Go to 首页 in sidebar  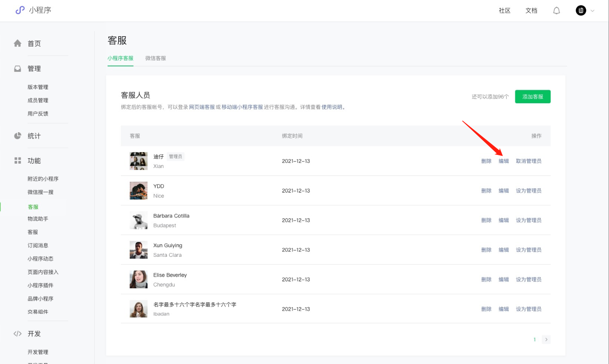tap(34, 43)
